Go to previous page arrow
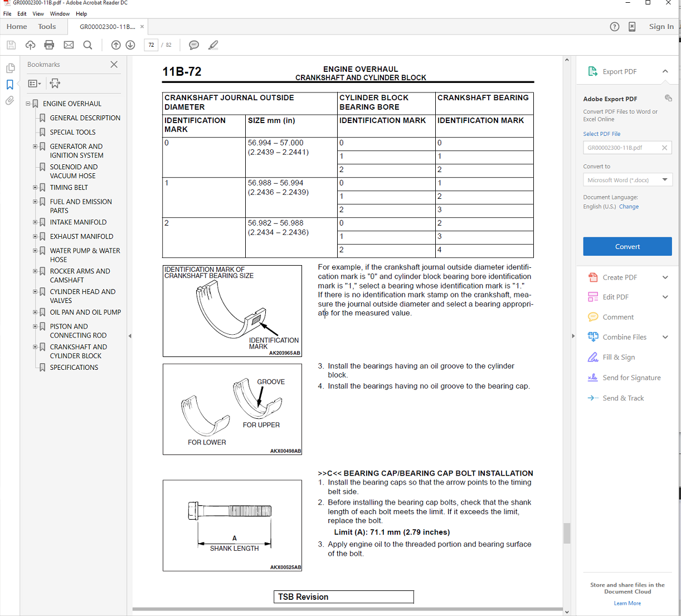Screen dimensions: 681x616 click(116, 45)
